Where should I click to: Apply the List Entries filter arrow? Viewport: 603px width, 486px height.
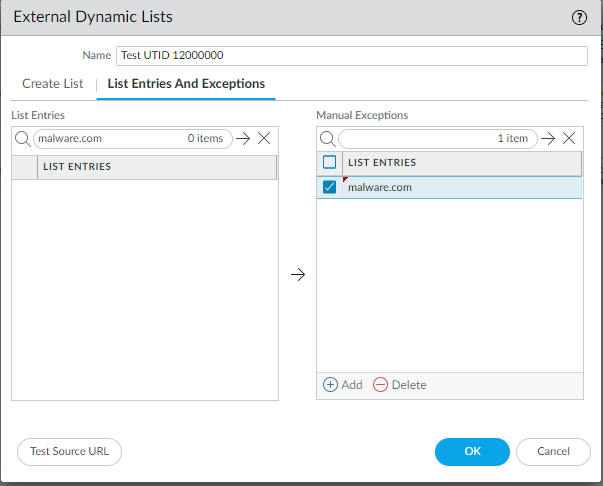(243, 139)
